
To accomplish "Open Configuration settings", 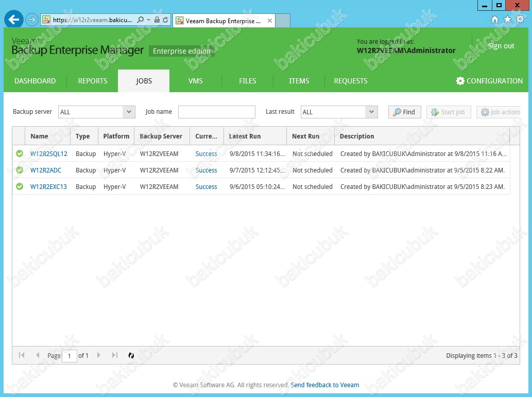I will click(x=489, y=81).
